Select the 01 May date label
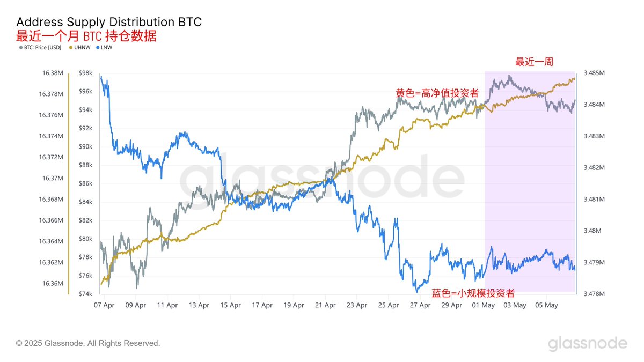 (x=483, y=305)
